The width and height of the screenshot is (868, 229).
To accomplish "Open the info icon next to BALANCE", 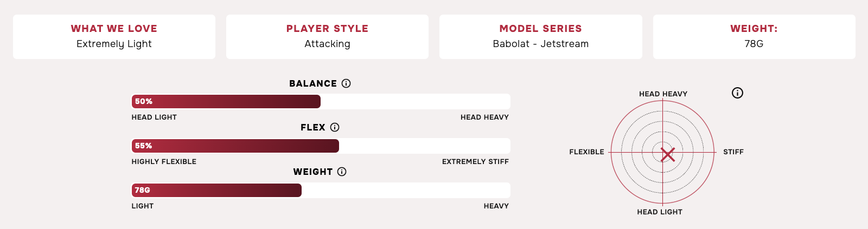I will pos(346,83).
